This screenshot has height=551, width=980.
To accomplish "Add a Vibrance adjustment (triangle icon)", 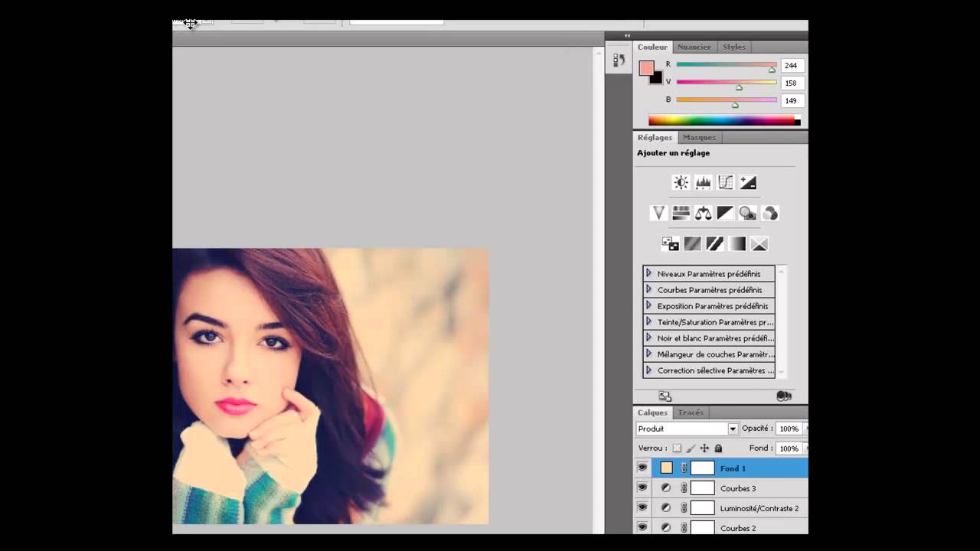I will point(658,213).
